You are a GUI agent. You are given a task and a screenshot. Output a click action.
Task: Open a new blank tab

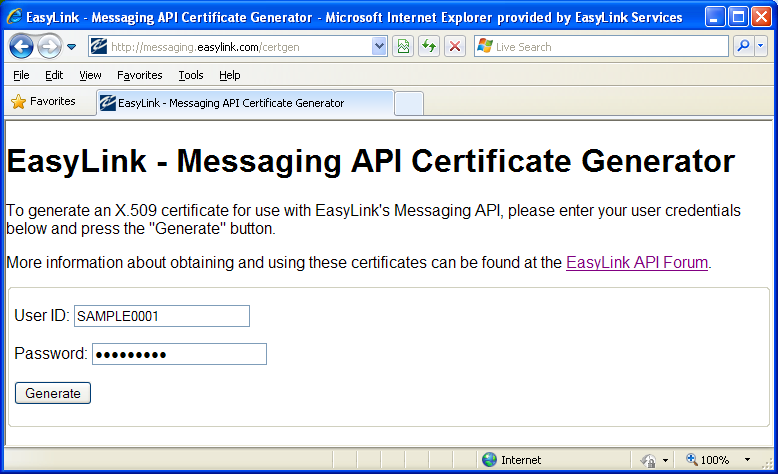[409, 103]
